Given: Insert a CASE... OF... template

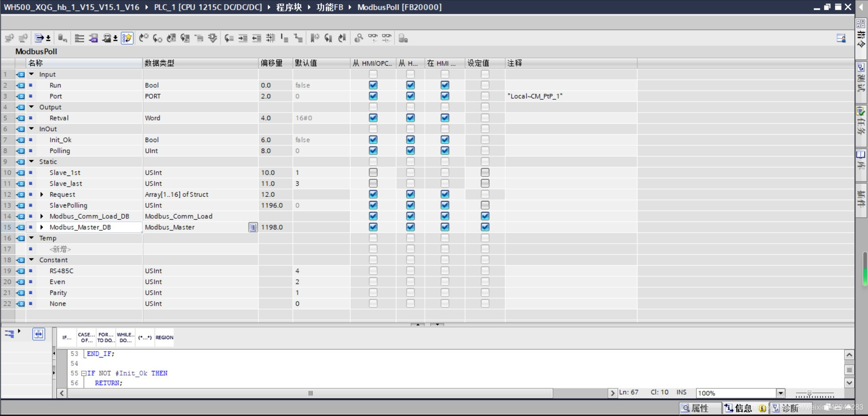Looking at the screenshot, I should [86, 337].
